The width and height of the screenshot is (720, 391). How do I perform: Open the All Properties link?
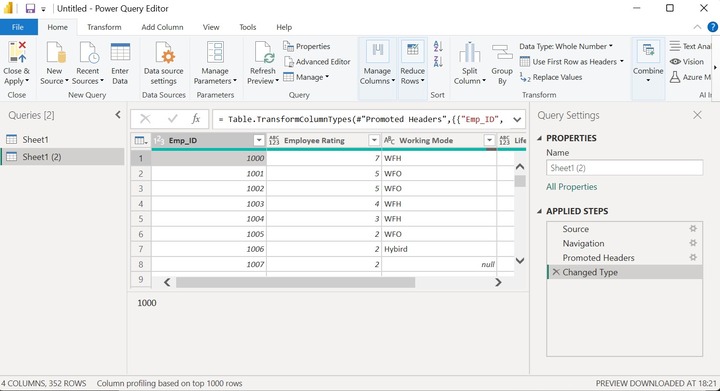571,187
